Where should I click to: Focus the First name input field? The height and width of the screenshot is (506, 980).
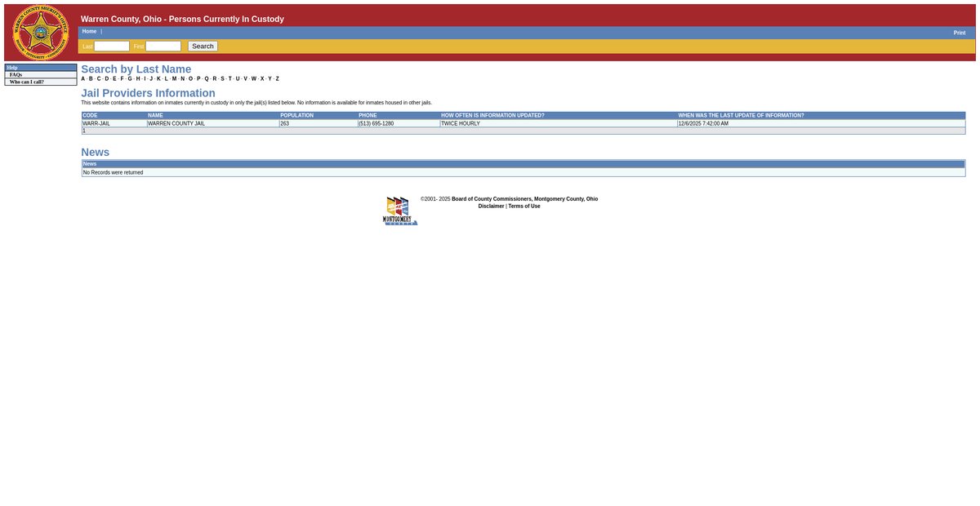click(163, 47)
